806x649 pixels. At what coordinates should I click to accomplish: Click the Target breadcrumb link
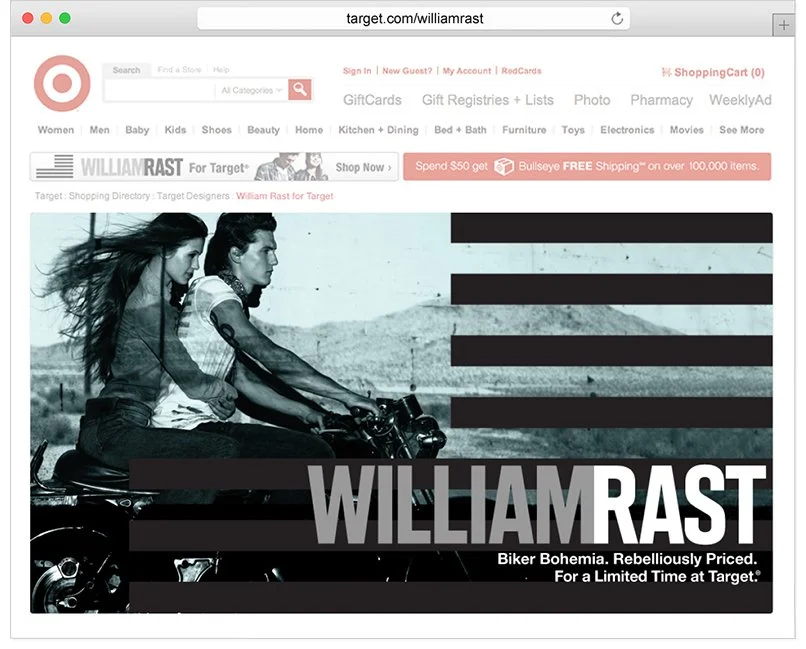[48, 196]
